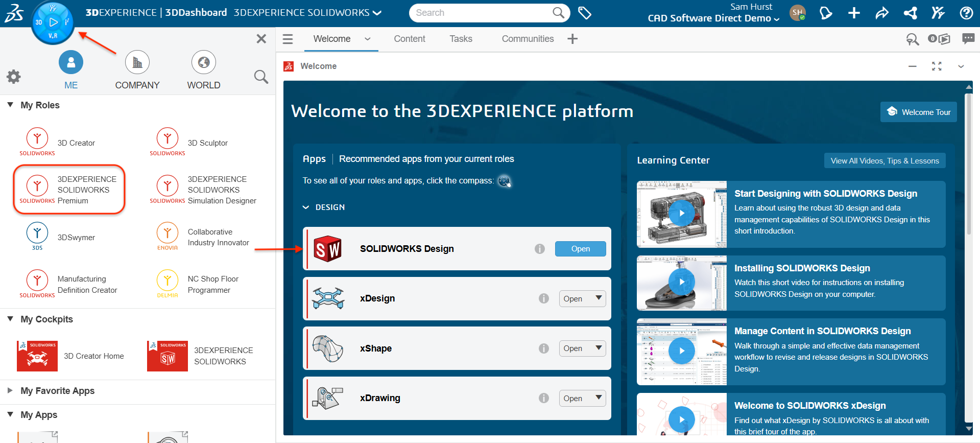Screen dimensions: 980x443
Task: Click info icon for SOLIDWORKS Design
Action: pos(539,249)
